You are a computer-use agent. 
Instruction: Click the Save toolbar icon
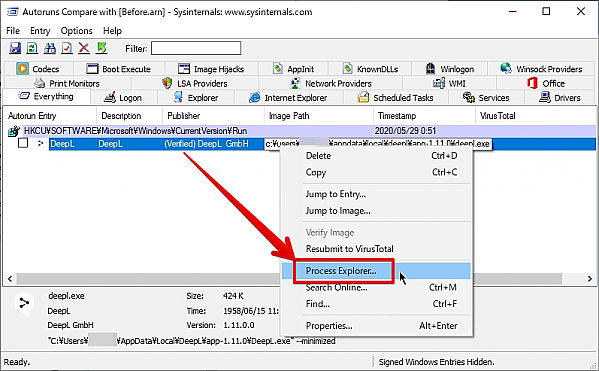pyautogui.click(x=15, y=48)
